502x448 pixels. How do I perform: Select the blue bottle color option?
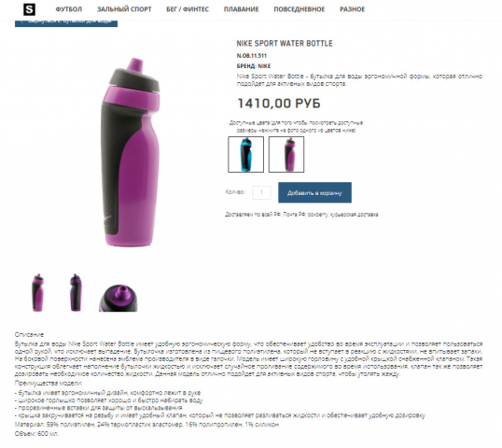246,154
